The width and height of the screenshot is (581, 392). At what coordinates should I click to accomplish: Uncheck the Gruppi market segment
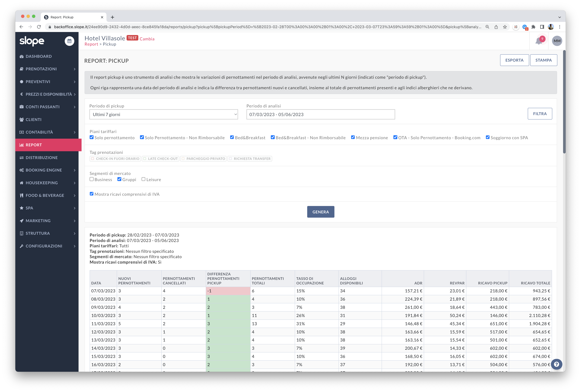click(x=119, y=179)
